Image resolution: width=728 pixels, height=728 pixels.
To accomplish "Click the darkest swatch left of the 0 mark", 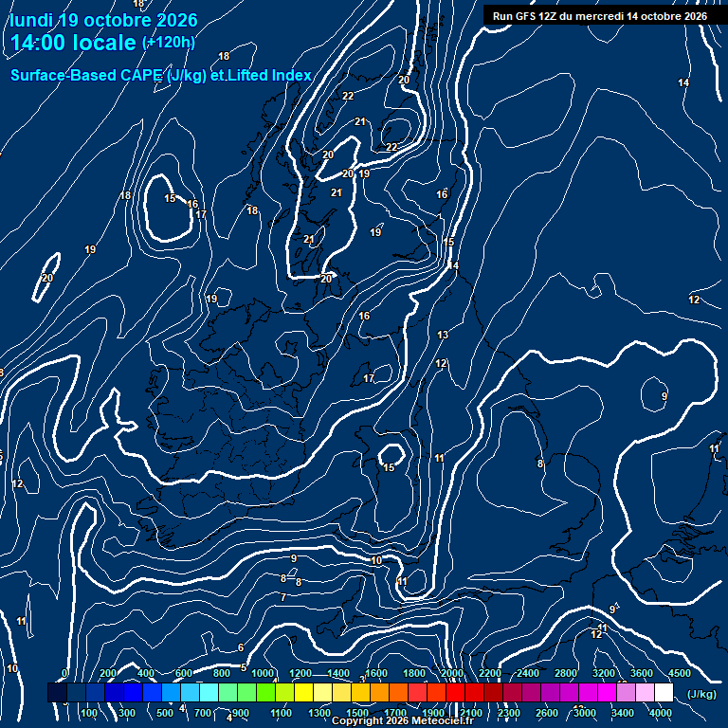I will (x=57, y=692).
